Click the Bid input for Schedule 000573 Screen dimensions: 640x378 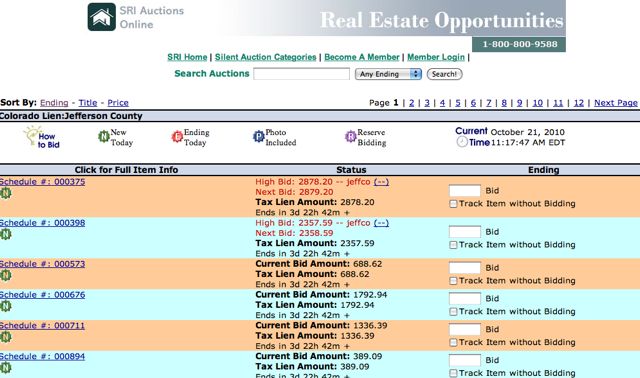[464, 268]
